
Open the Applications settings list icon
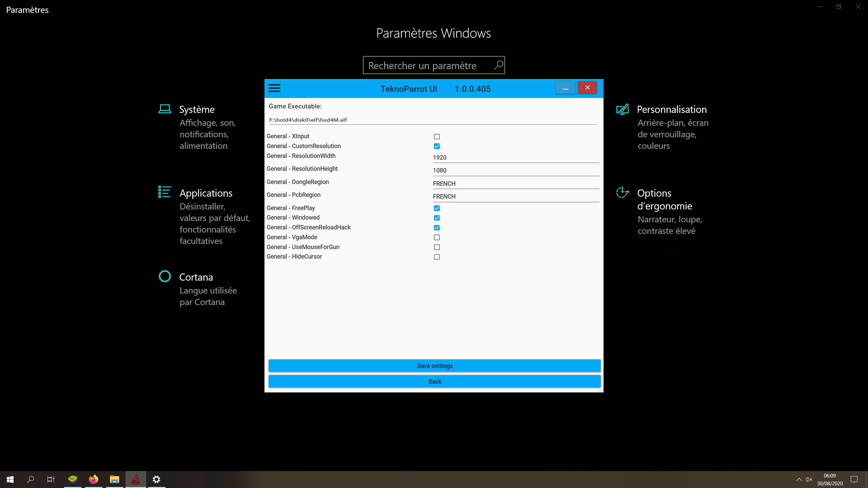(165, 192)
